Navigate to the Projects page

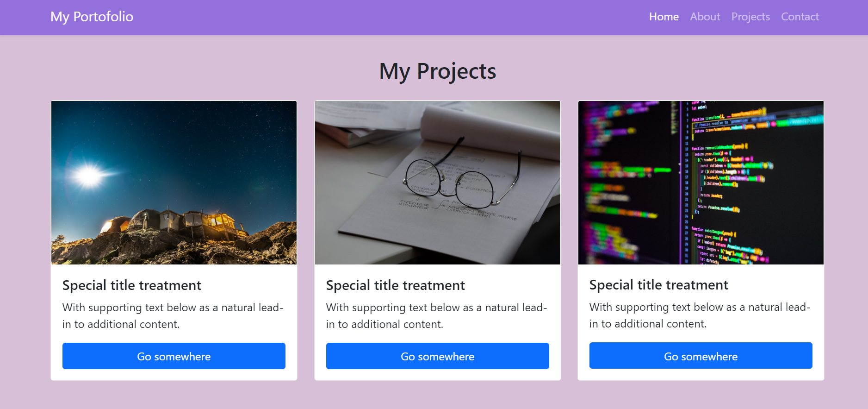[x=750, y=17]
